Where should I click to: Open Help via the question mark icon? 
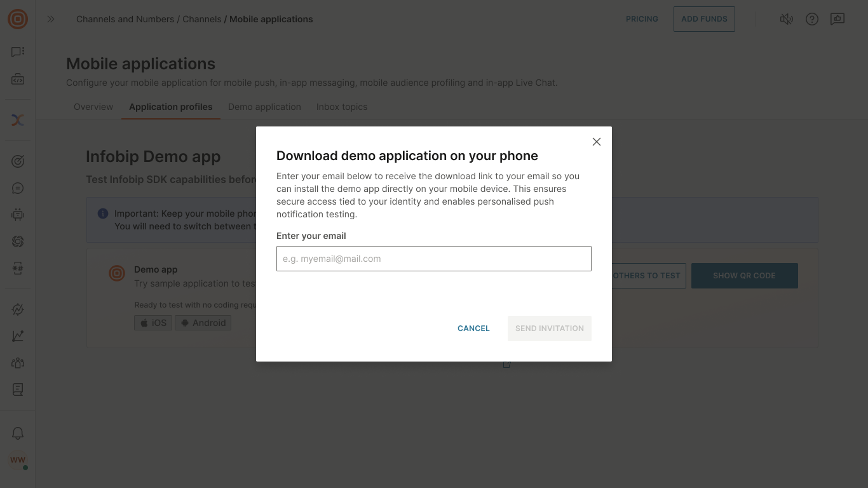(812, 19)
